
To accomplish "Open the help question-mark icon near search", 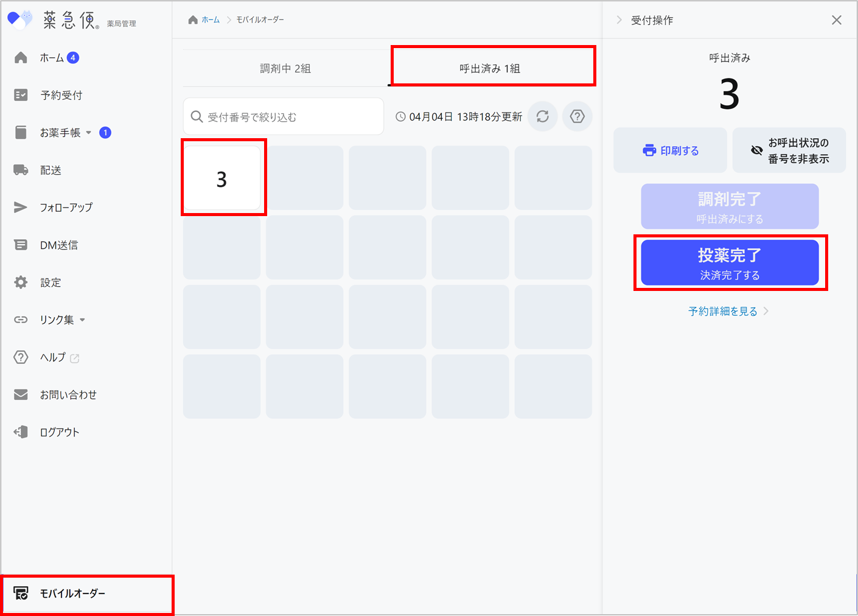I will (577, 116).
